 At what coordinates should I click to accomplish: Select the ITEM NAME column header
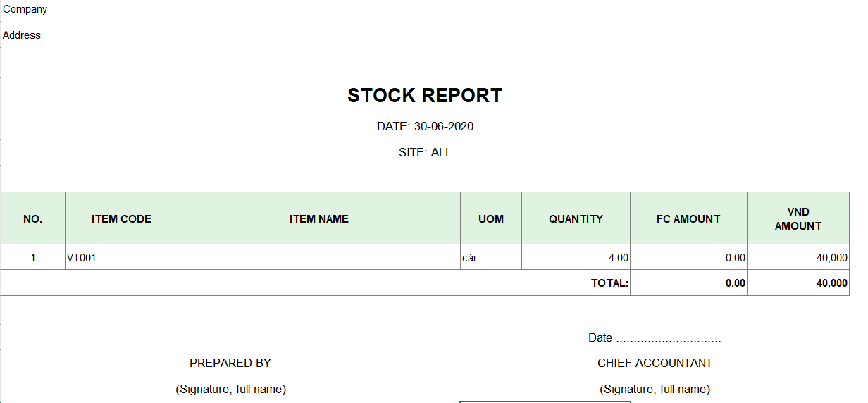(x=319, y=219)
